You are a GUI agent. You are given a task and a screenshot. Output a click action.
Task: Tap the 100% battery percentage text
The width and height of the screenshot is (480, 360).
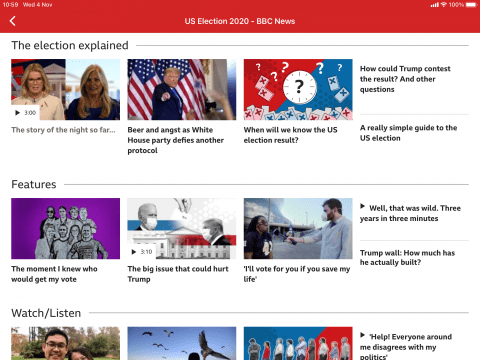click(x=456, y=5)
